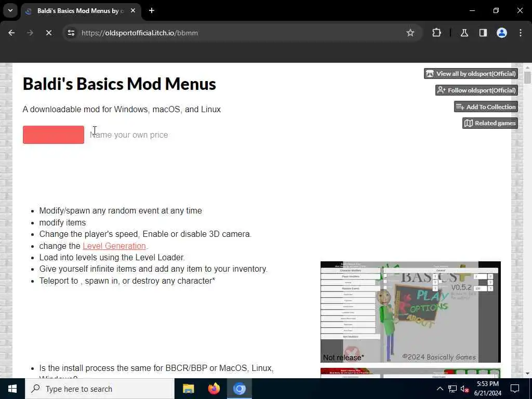Click 'A downloadable mod for Windows' subtitle
Screen dimensions: 532x399
point(122,109)
